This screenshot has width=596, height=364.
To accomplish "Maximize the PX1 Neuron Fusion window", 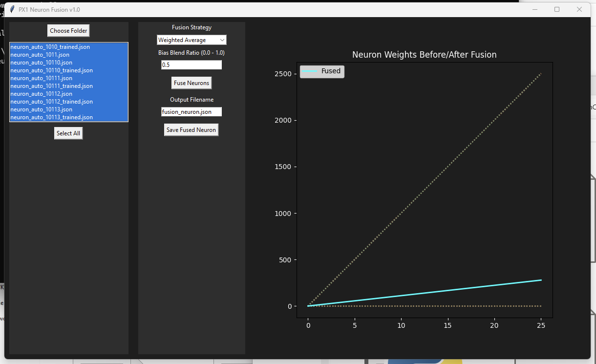I will [557, 9].
